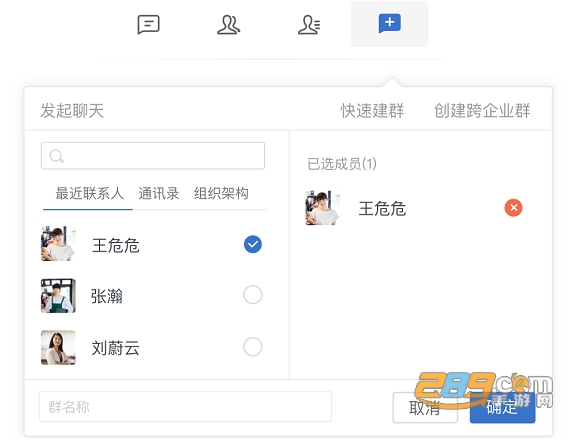Uncheck the selected 王危危 checkbox
Image resolution: width=578 pixels, height=448 pixels.
tap(253, 244)
